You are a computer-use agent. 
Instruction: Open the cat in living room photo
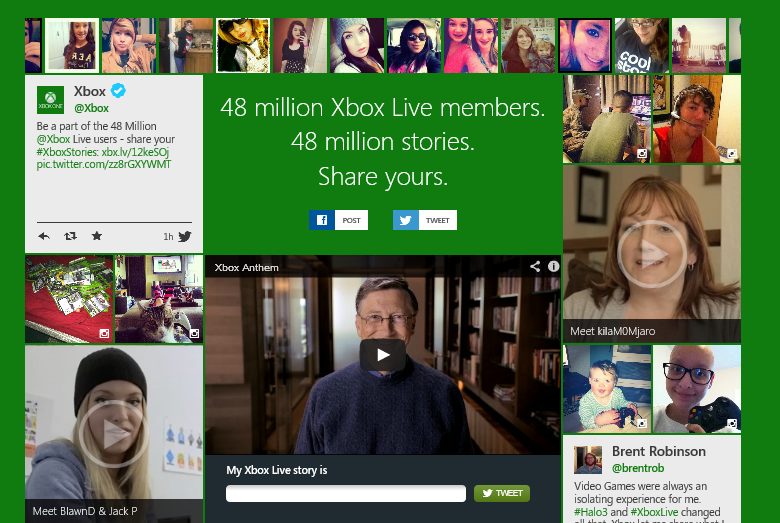(159, 299)
